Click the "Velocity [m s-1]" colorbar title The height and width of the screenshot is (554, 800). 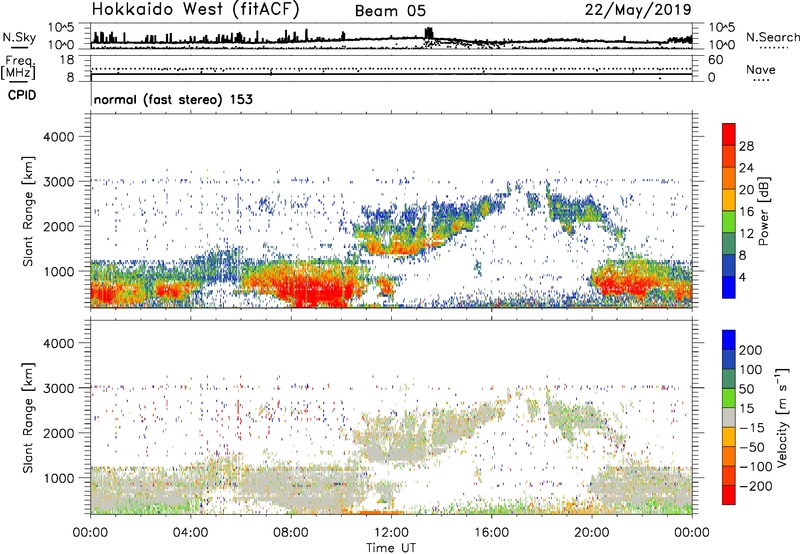(782, 418)
